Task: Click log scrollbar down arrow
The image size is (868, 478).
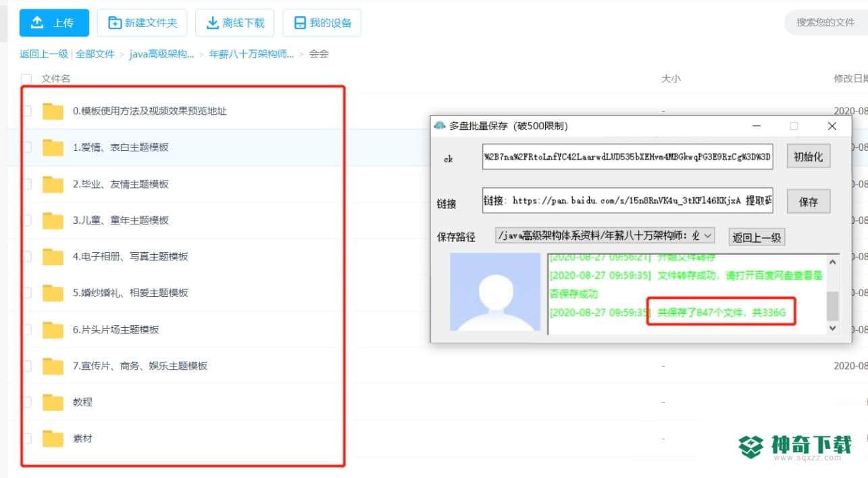Action: 833,328
